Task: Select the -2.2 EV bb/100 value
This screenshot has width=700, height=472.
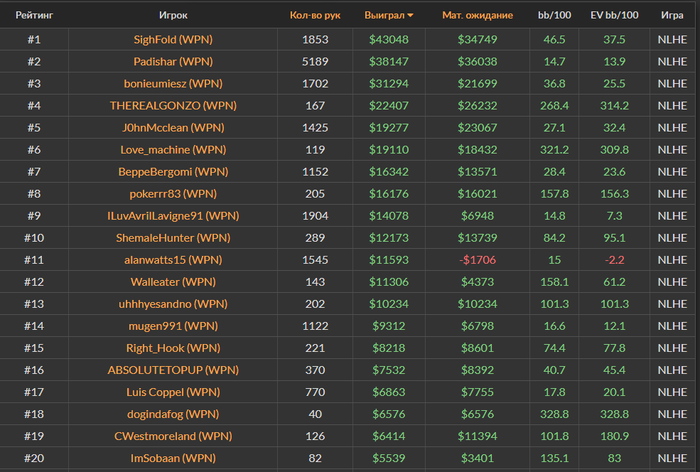Action: 614,259
